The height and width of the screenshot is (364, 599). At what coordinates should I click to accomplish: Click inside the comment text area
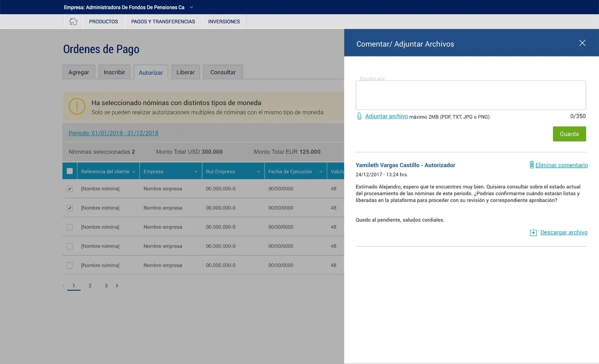click(x=471, y=95)
